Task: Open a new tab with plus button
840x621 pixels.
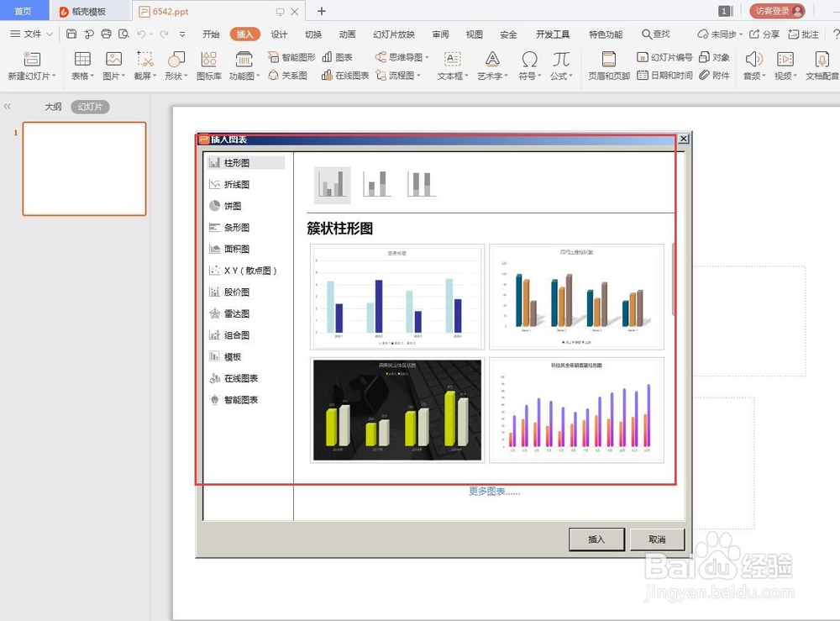Action: pyautogui.click(x=322, y=11)
